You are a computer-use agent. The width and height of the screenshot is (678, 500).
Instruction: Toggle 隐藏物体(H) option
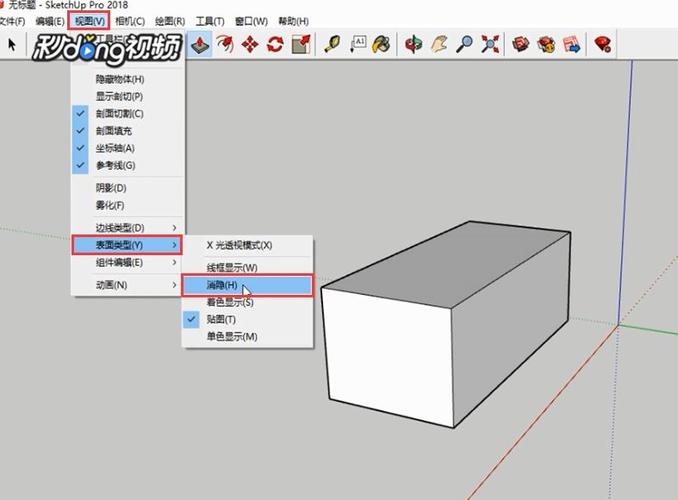(128, 79)
